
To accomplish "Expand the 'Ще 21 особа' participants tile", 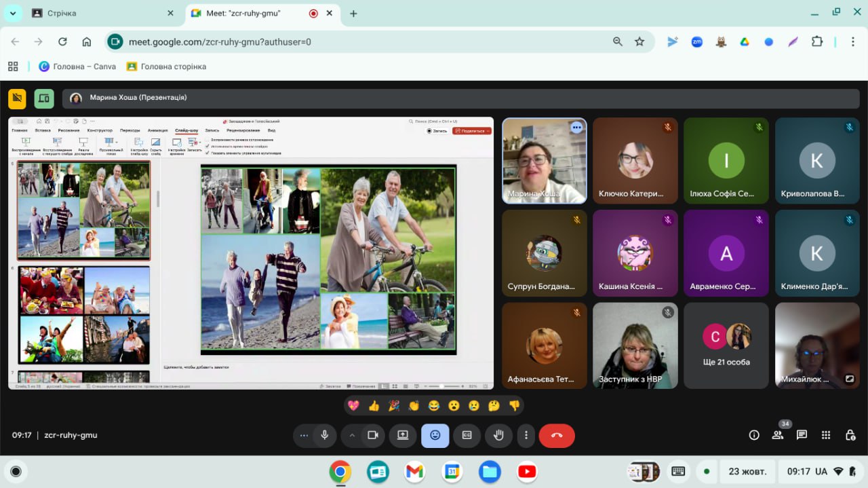I will click(726, 345).
